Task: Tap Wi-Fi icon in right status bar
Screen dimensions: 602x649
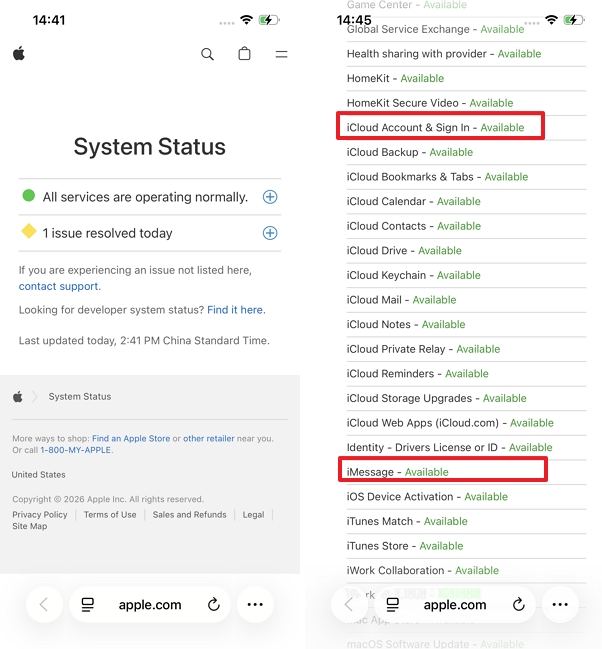Action: [551, 19]
